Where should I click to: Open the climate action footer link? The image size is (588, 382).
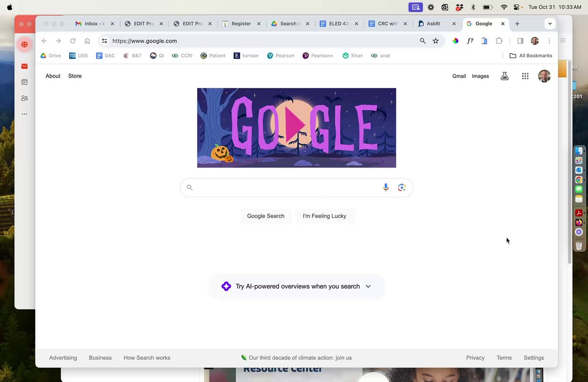coord(296,358)
